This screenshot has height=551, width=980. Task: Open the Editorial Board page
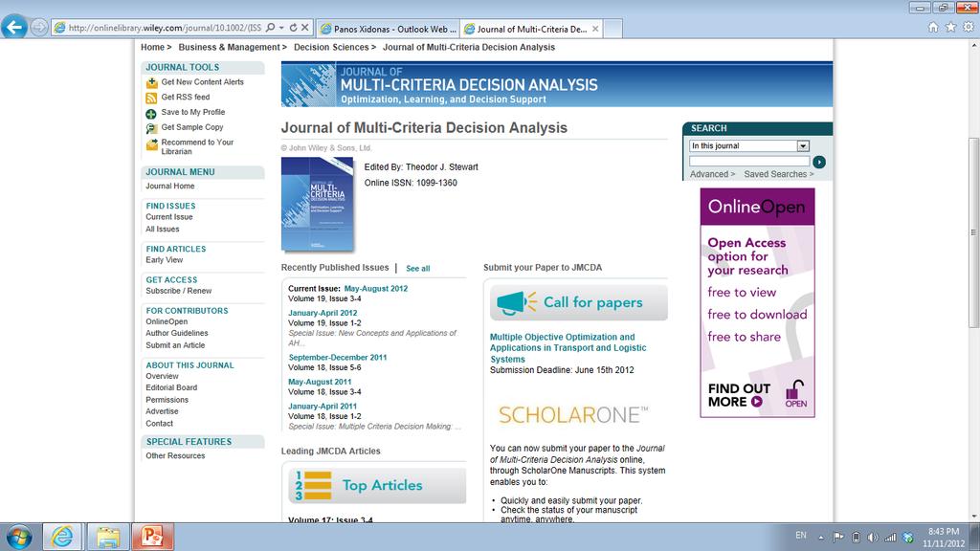point(171,388)
